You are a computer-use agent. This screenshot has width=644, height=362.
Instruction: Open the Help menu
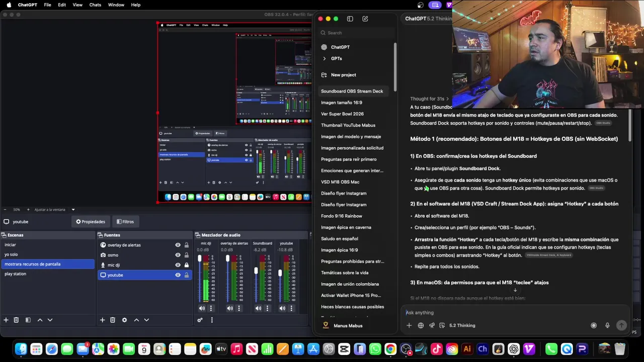[136, 5]
